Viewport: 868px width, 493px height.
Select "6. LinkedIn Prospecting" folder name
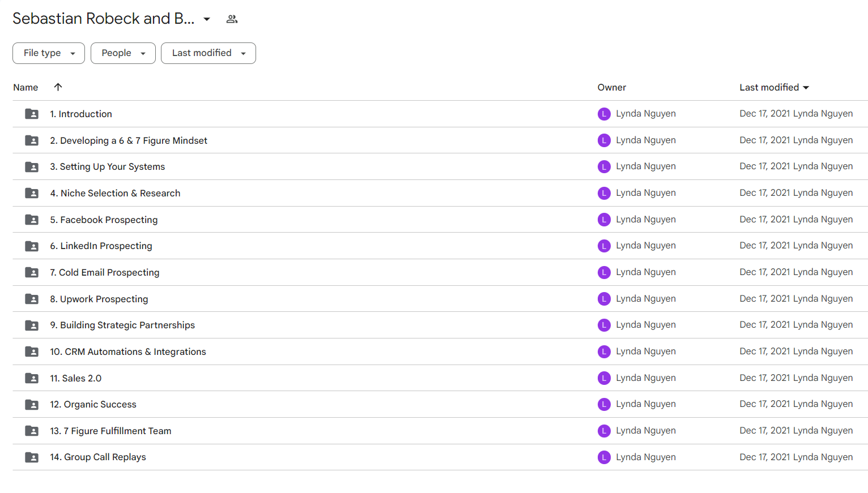(101, 246)
